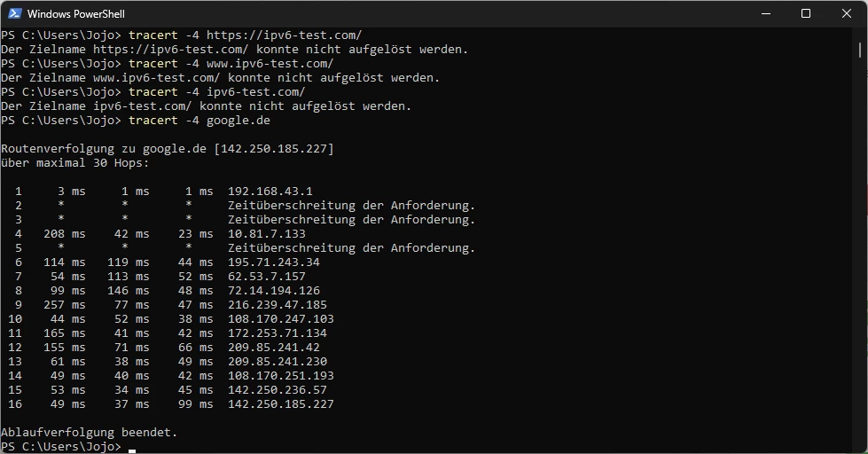Maximize the PowerShell window
This screenshot has width=868, height=454.
tap(806, 13)
